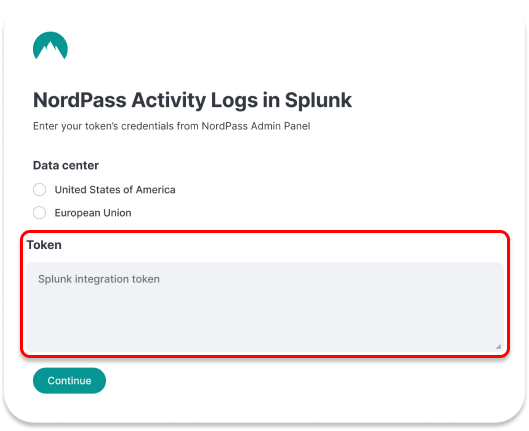Image resolution: width=529 pixels, height=431 pixels.
Task: Click the word 'NordPass' in the heading
Action: tap(80, 100)
